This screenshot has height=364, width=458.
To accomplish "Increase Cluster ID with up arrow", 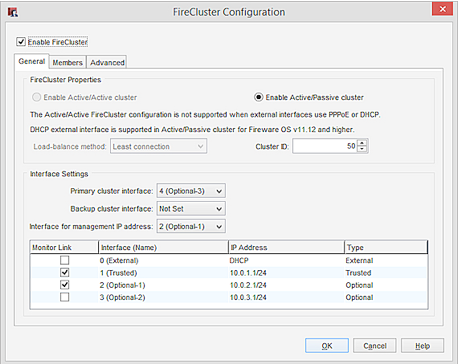I will tap(362, 143).
